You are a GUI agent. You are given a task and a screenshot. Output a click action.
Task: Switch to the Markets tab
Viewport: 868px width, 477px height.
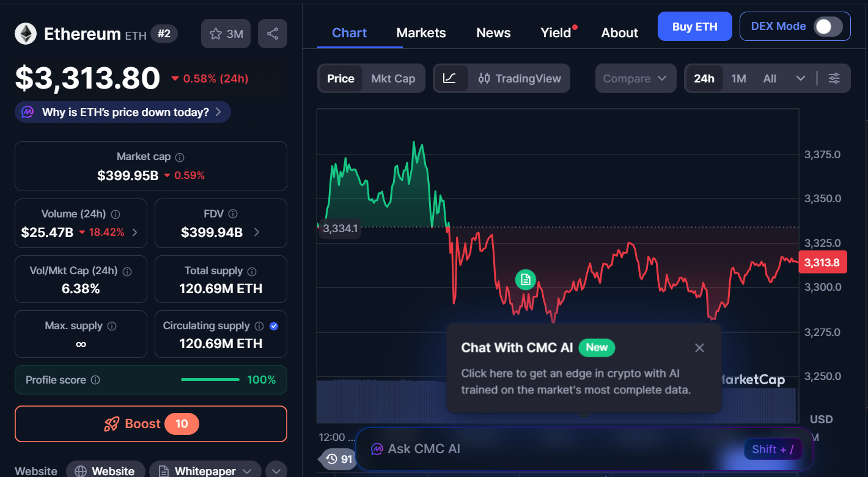[421, 33]
